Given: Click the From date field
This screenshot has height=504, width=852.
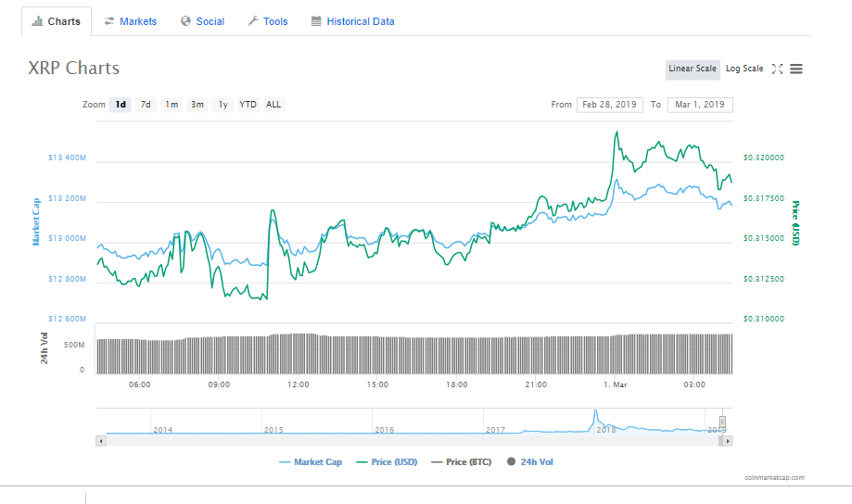Looking at the screenshot, I should (x=610, y=105).
